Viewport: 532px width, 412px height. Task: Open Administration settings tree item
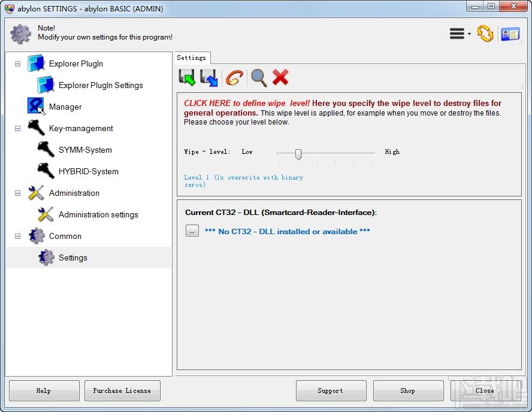coord(98,214)
